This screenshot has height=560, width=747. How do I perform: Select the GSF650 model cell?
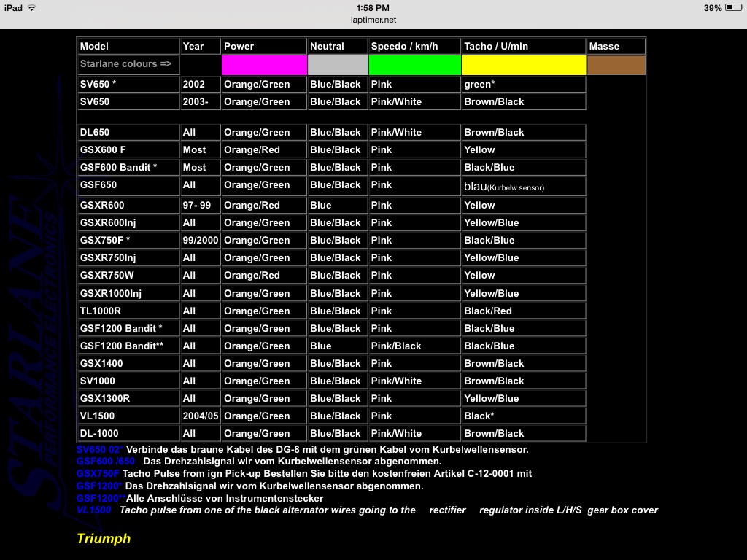[128, 186]
